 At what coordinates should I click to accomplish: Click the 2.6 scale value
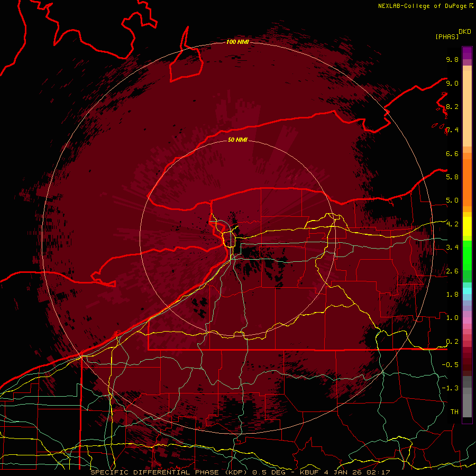(x=452, y=271)
